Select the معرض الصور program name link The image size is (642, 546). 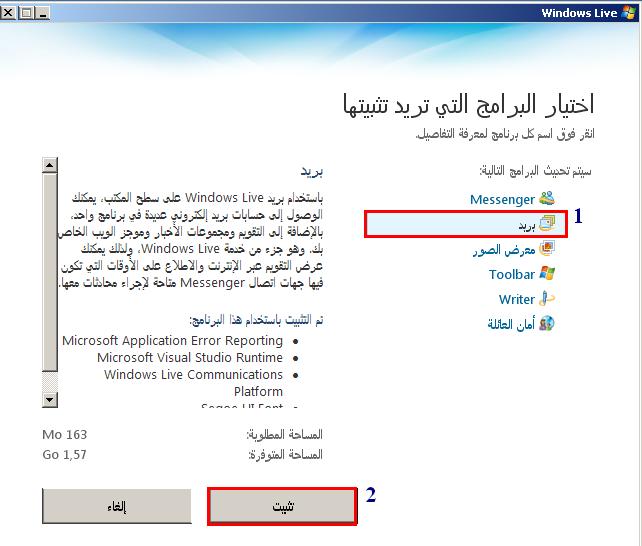505,250
